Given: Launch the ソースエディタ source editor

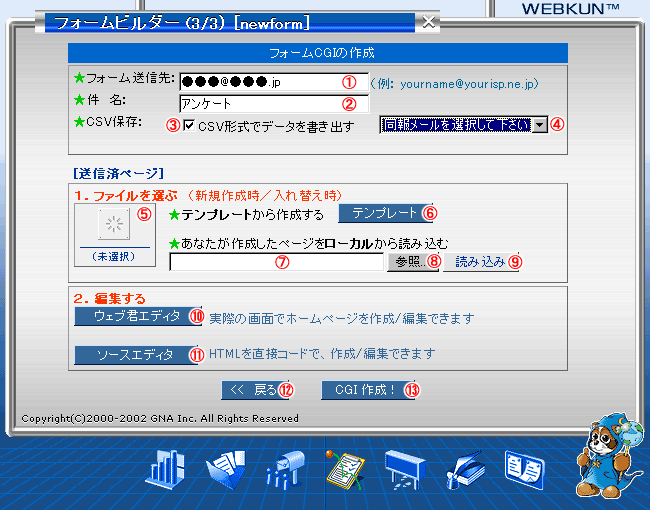Looking at the screenshot, I should pyautogui.click(x=131, y=354).
